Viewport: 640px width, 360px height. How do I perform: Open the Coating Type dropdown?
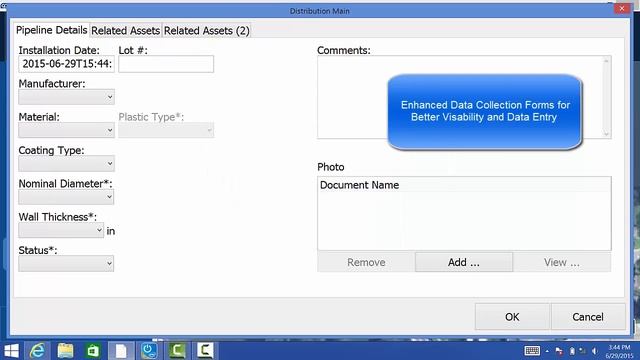tap(66, 164)
